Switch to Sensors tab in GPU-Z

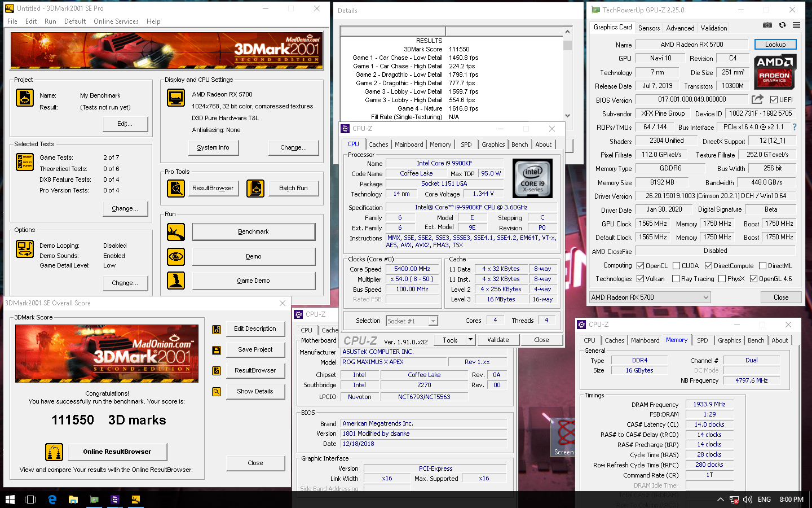[x=649, y=28]
